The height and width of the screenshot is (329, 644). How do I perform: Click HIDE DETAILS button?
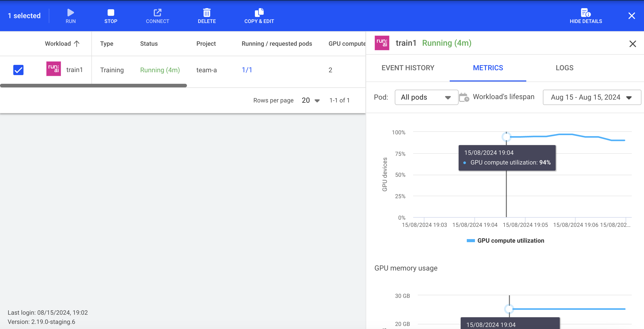(x=586, y=16)
